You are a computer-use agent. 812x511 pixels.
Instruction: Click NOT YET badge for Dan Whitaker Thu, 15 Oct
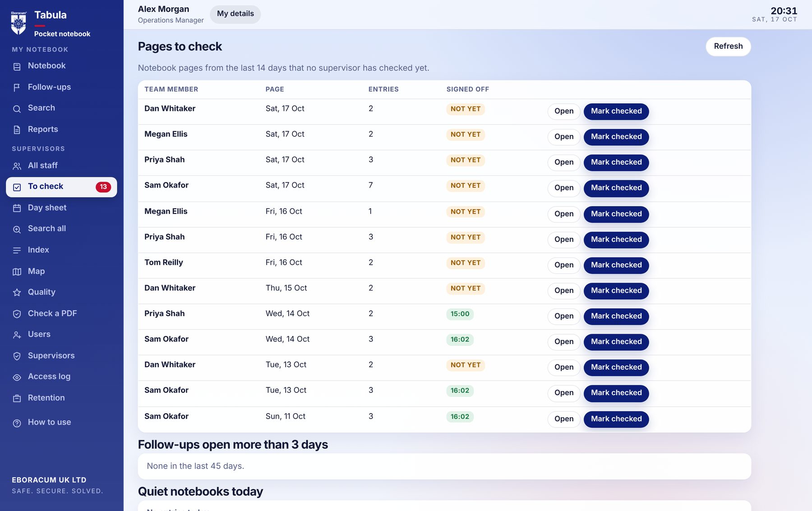(x=466, y=288)
